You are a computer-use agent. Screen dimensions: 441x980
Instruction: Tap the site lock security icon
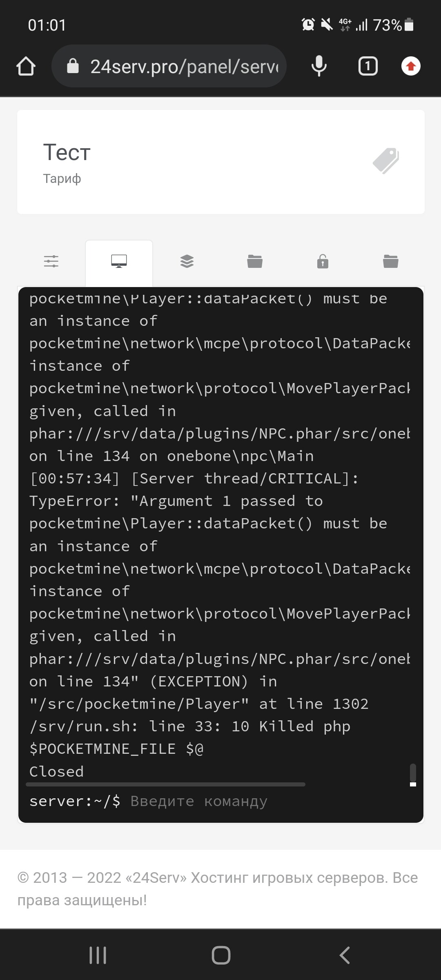coord(73,66)
